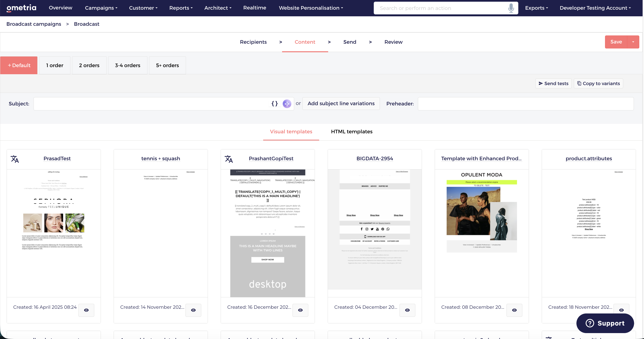This screenshot has height=339, width=644.
Task: Open the merge tags curly braces icon
Action: pyautogui.click(x=275, y=104)
